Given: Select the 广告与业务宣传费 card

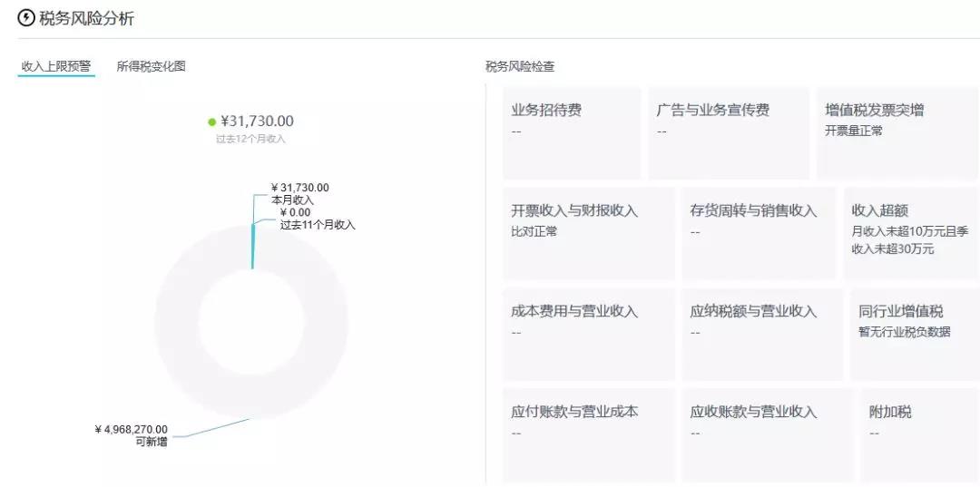Looking at the screenshot, I should pyautogui.click(x=729, y=133).
